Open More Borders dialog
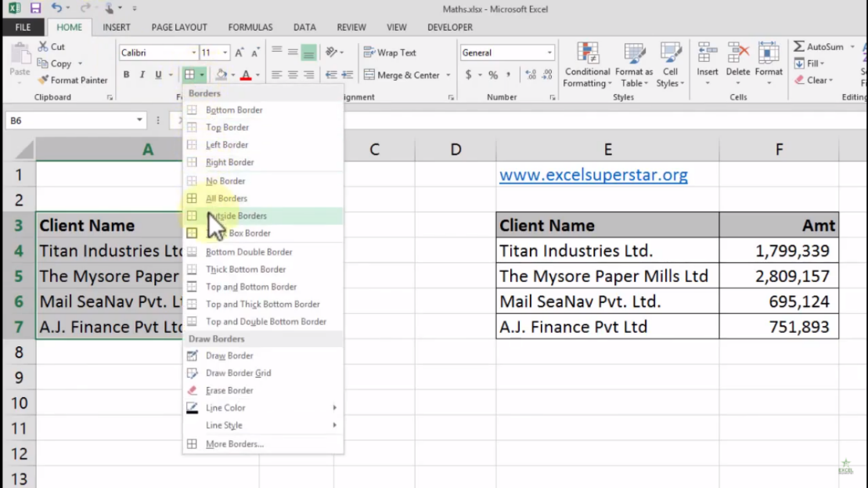 click(263, 444)
